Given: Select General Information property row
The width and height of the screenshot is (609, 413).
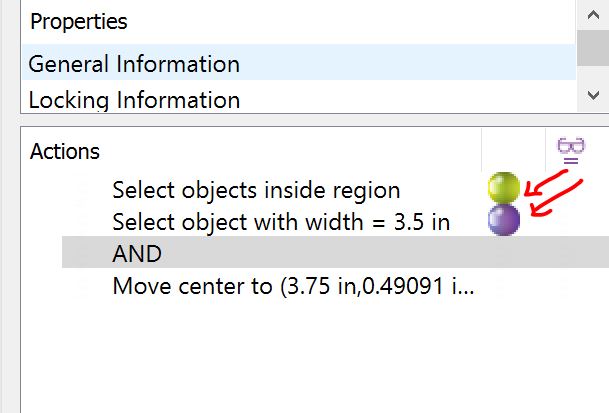Looking at the screenshot, I should [x=134, y=64].
